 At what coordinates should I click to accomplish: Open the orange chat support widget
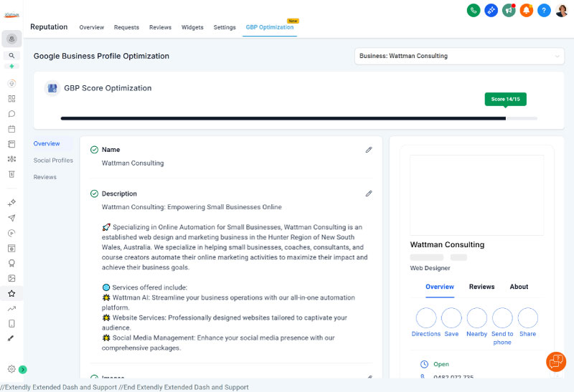pyautogui.click(x=556, y=362)
